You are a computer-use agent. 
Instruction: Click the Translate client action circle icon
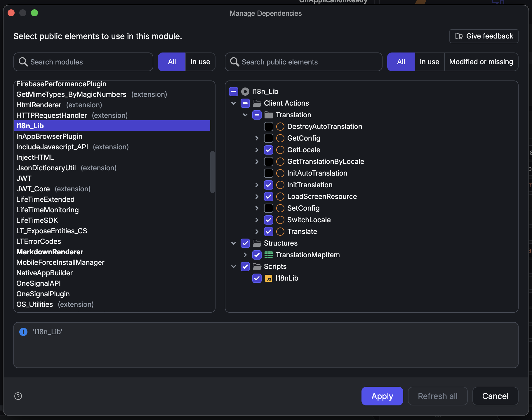coord(280,232)
